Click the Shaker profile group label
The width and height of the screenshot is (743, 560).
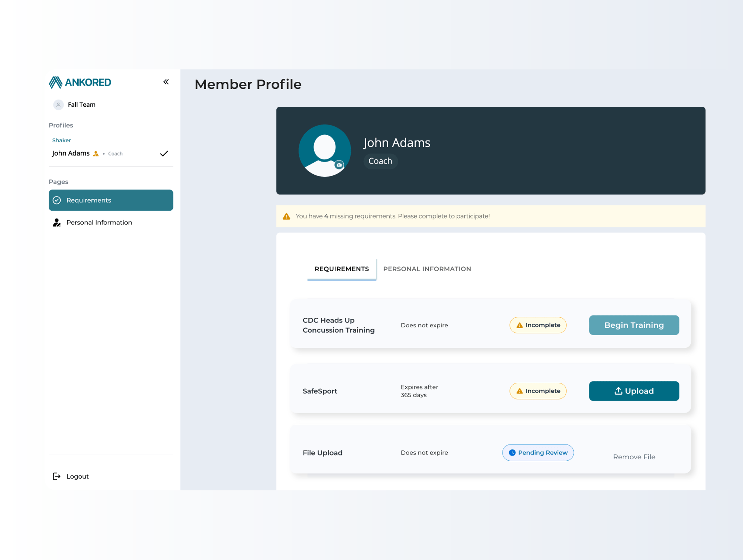[61, 140]
